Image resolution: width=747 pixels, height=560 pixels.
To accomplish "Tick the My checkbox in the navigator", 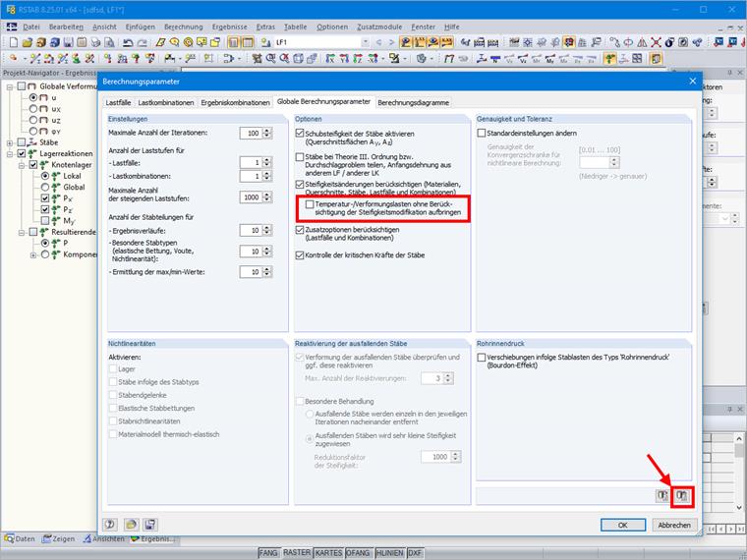I will 45,220.
